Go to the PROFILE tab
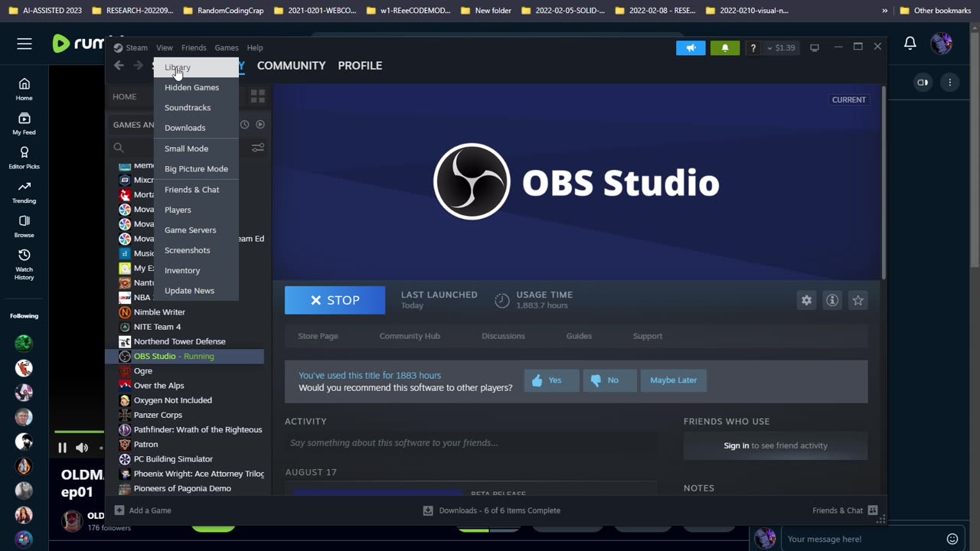The image size is (980, 551). [x=360, y=66]
